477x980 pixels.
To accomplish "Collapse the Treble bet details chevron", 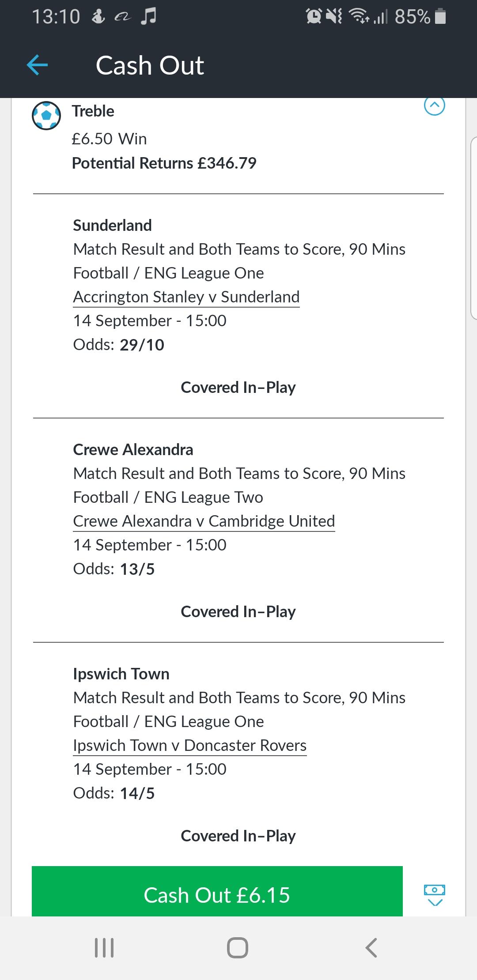I will click(x=435, y=106).
